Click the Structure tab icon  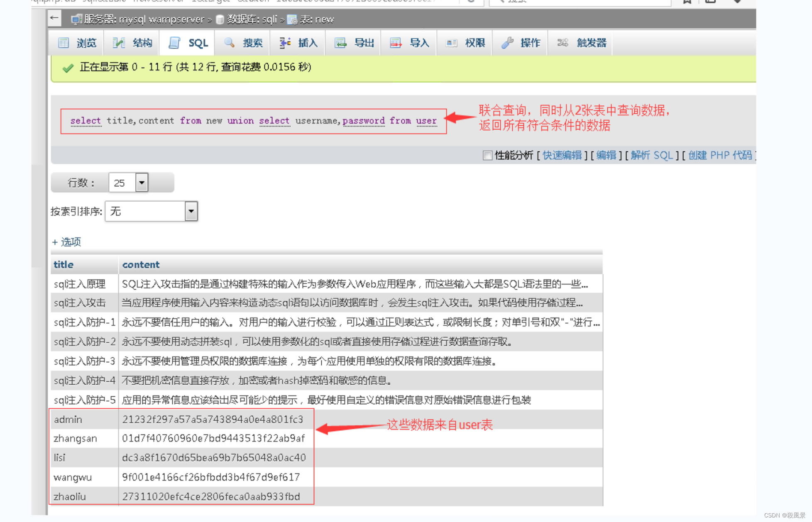point(119,43)
